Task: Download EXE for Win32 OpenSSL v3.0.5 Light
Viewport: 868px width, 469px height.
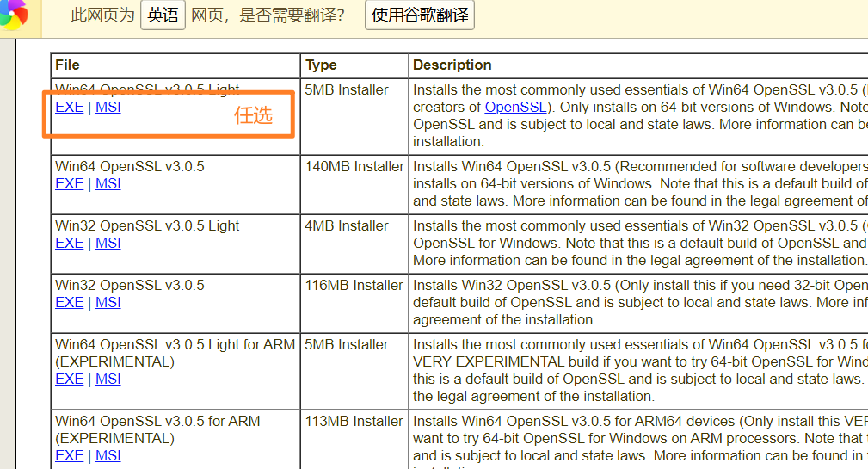Action: pyautogui.click(x=69, y=243)
